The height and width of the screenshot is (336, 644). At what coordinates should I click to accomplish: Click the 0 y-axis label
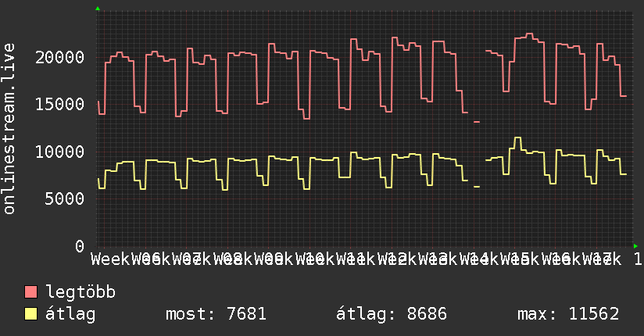[x=80, y=246]
